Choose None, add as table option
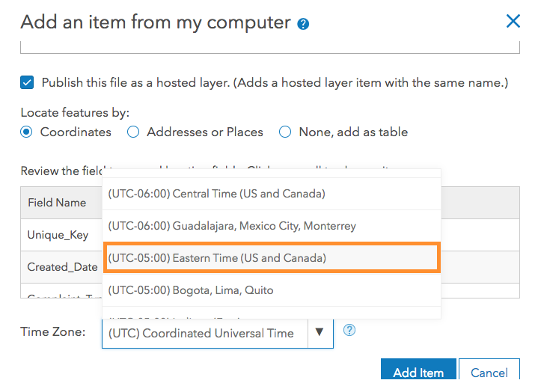 [285, 132]
